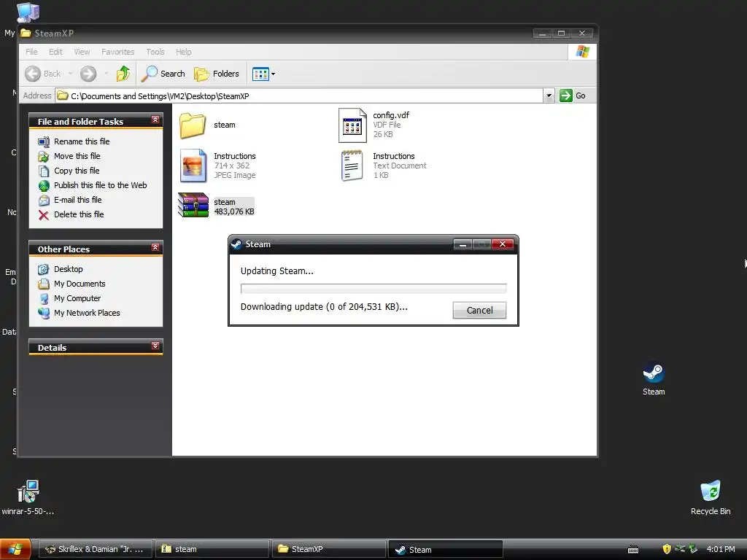
Task: Go to My Computer in Other Places
Action: point(77,298)
